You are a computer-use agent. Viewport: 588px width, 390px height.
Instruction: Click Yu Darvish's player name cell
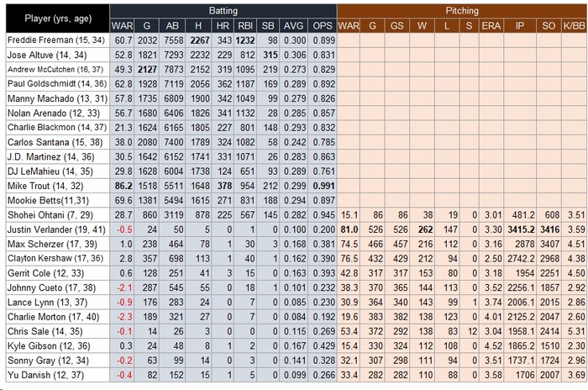[58, 375]
